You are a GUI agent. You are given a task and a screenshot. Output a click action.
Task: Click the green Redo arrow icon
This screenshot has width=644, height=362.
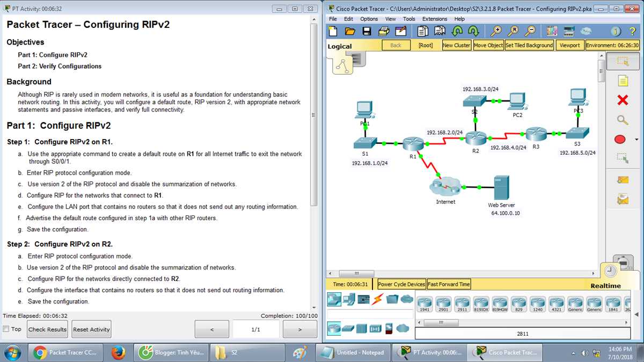473,31
